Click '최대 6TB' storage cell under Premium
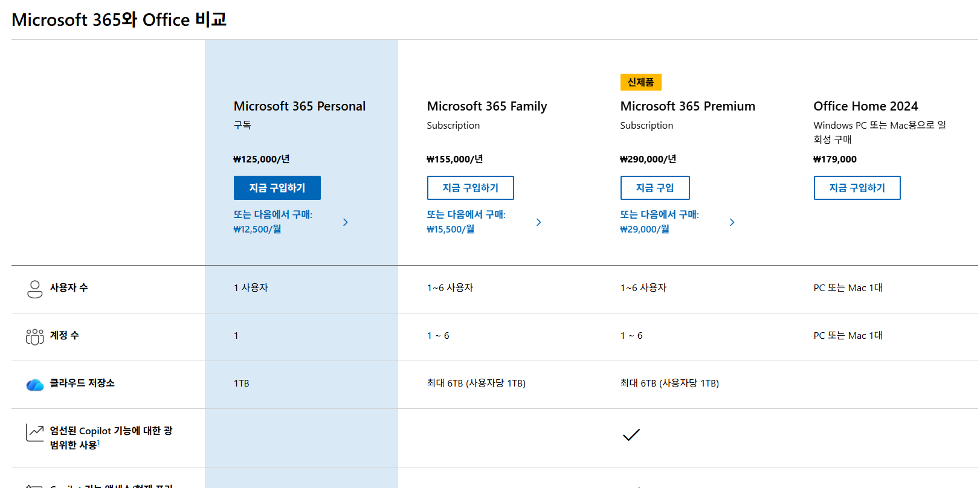Viewport: 980px width, 488px height. point(669,383)
